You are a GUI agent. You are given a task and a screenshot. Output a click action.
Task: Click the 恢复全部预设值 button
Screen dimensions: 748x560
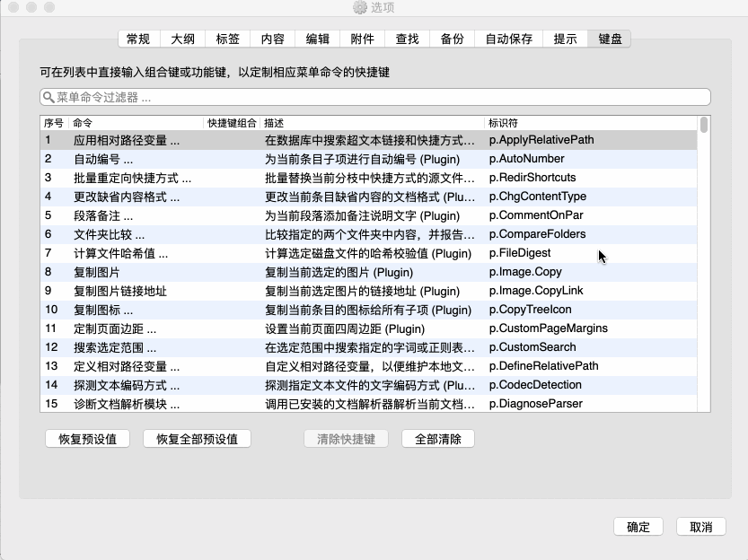pos(197,438)
